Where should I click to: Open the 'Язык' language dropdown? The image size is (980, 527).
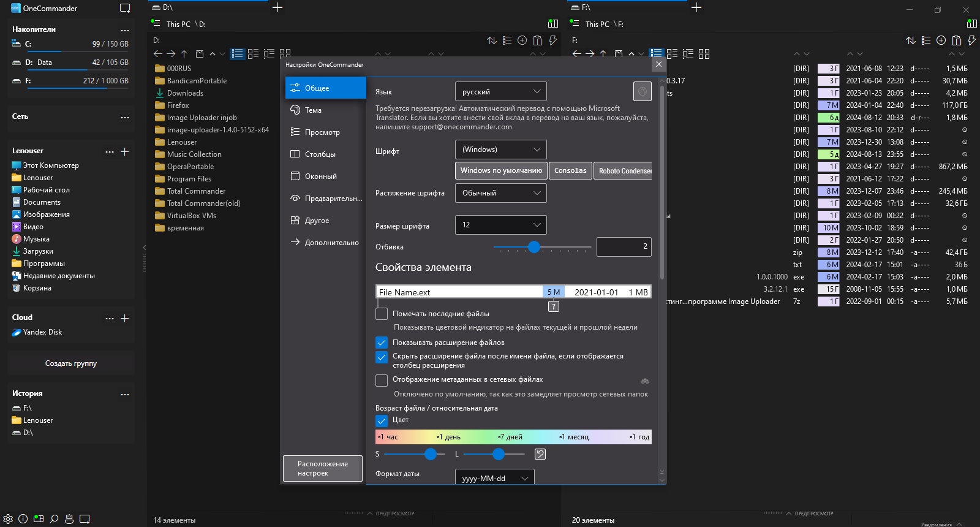pyautogui.click(x=501, y=91)
